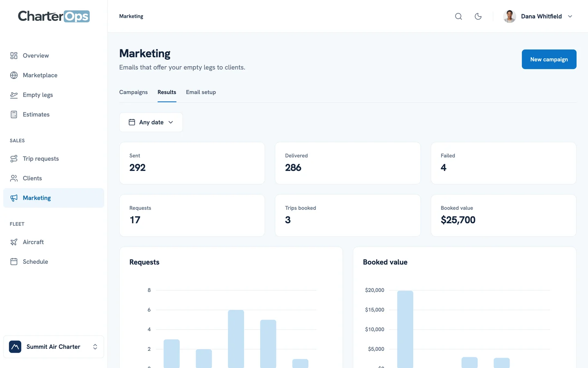The height and width of the screenshot is (368, 588).
Task: Click tallest bar in Booked value chart
Action: tap(405, 329)
